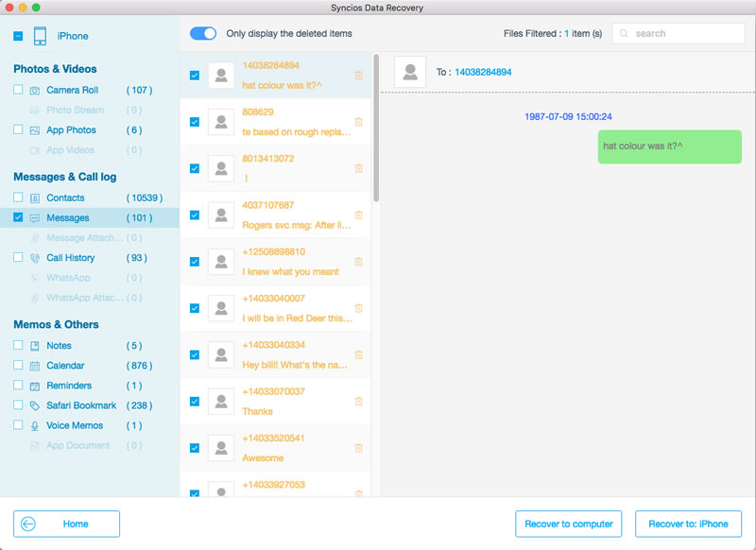Toggle the iPhone select-all checkbox

(x=18, y=36)
